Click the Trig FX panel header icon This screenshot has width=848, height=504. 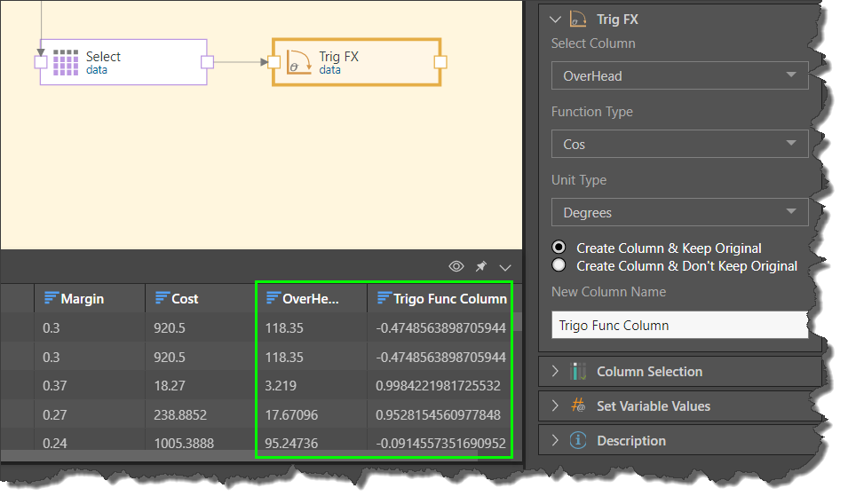click(578, 20)
